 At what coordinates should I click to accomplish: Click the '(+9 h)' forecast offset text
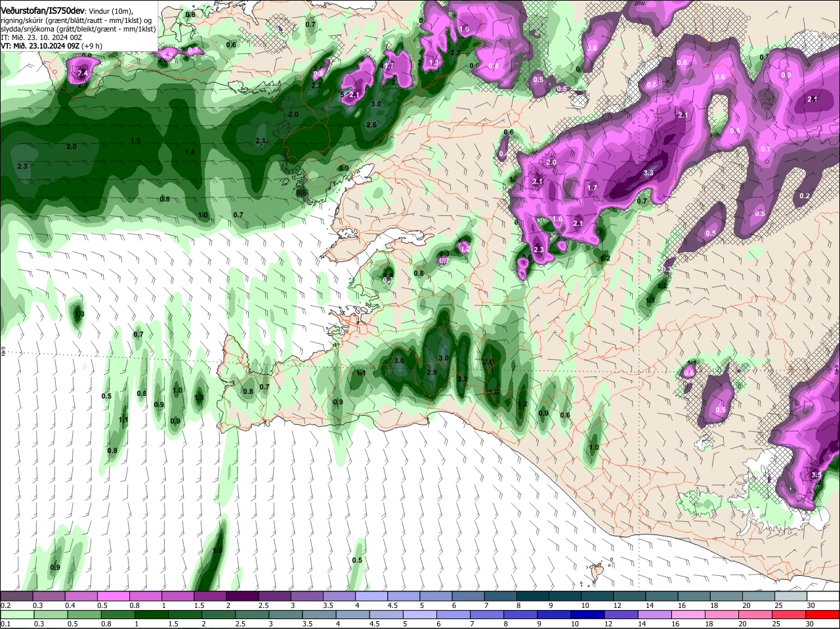92,46
